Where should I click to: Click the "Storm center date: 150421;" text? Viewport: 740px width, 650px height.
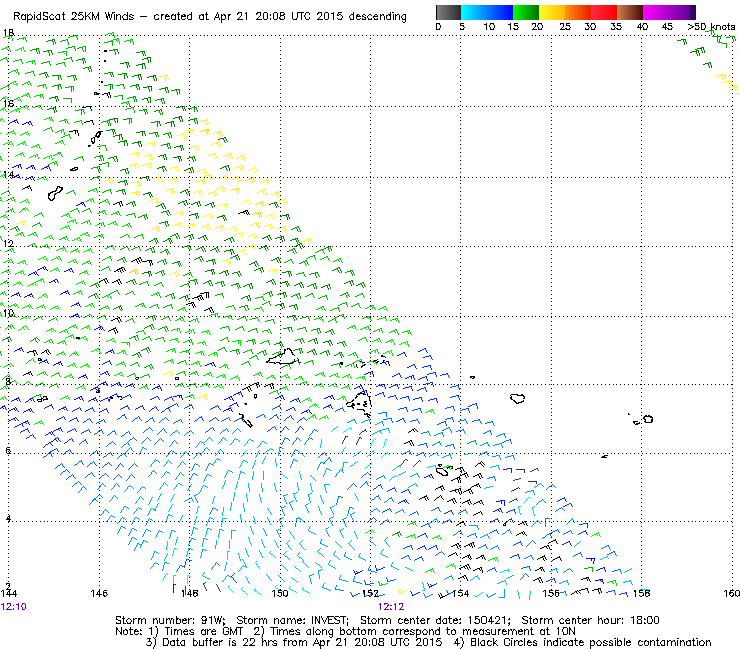435,620
